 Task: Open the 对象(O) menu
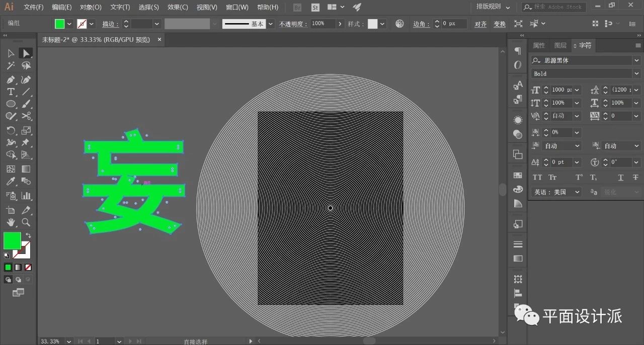click(x=91, y=8)
